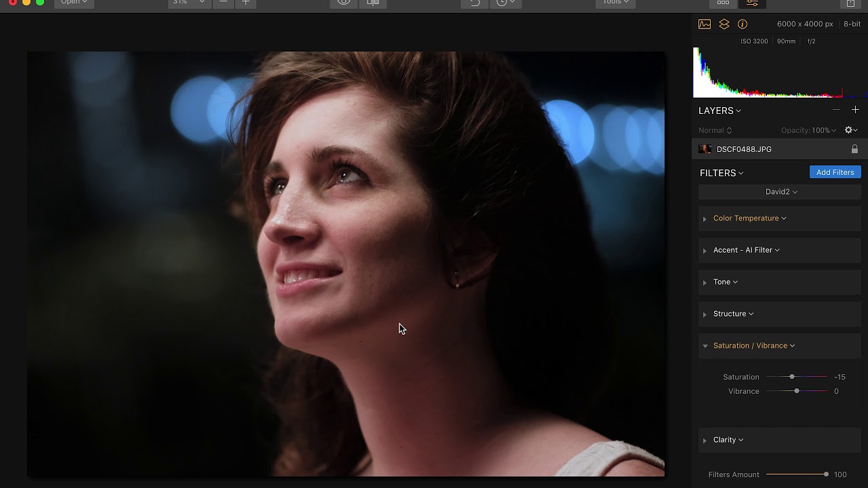868x488 pixels.
Task: Expand the Color Temperature filter triangle
Action: click(705, 219)
